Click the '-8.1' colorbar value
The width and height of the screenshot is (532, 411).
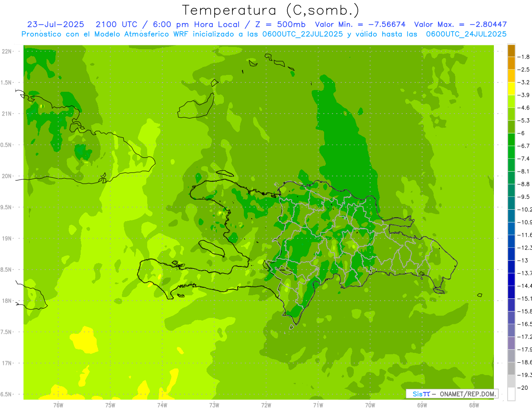524,171
